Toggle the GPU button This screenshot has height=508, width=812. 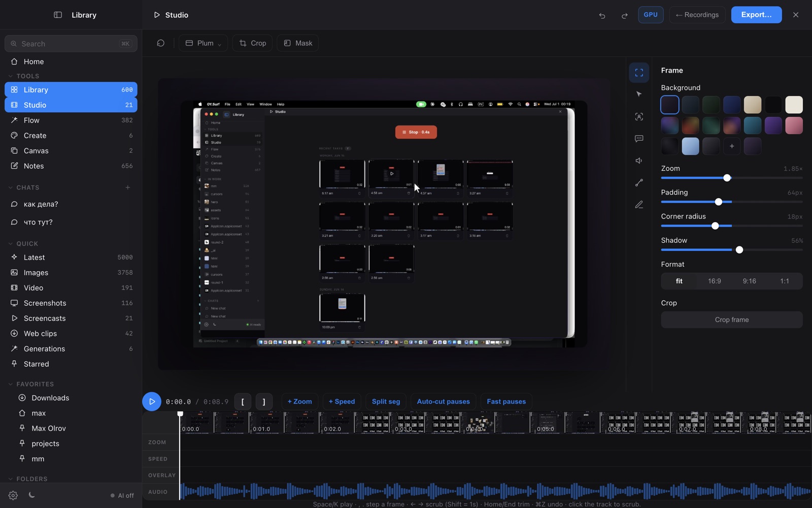coord(651,15)
